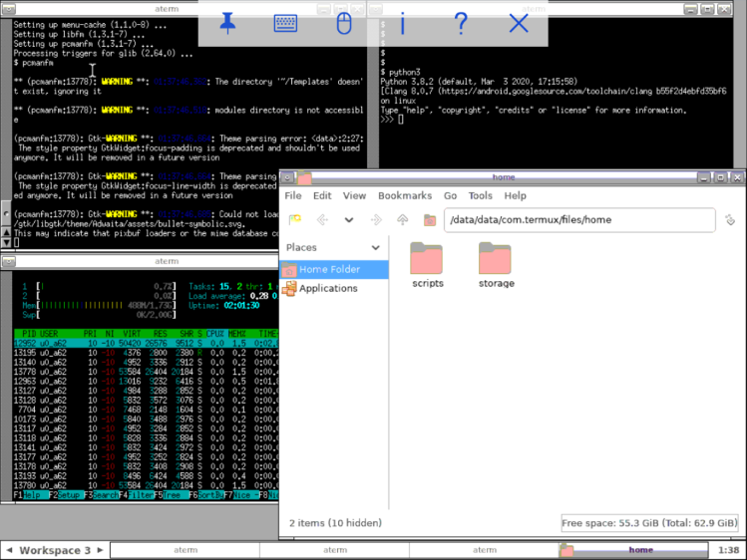Select Applications in the Places sidebar
The height and width of the screenshot is (560, 747).
click(328, 288)
